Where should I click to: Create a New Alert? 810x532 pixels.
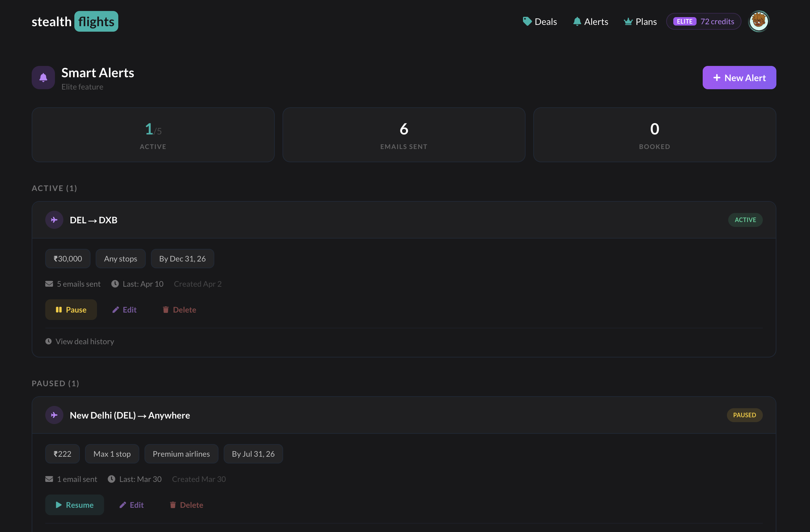coord(739,78)
